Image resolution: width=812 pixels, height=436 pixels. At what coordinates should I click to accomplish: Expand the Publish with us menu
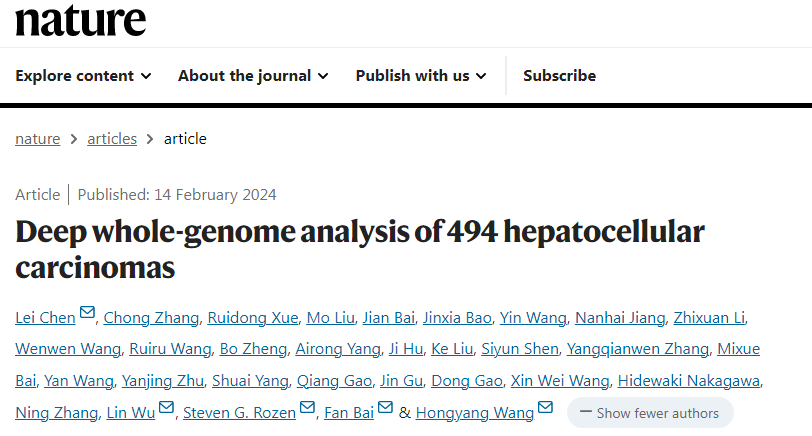coord(421,76)
